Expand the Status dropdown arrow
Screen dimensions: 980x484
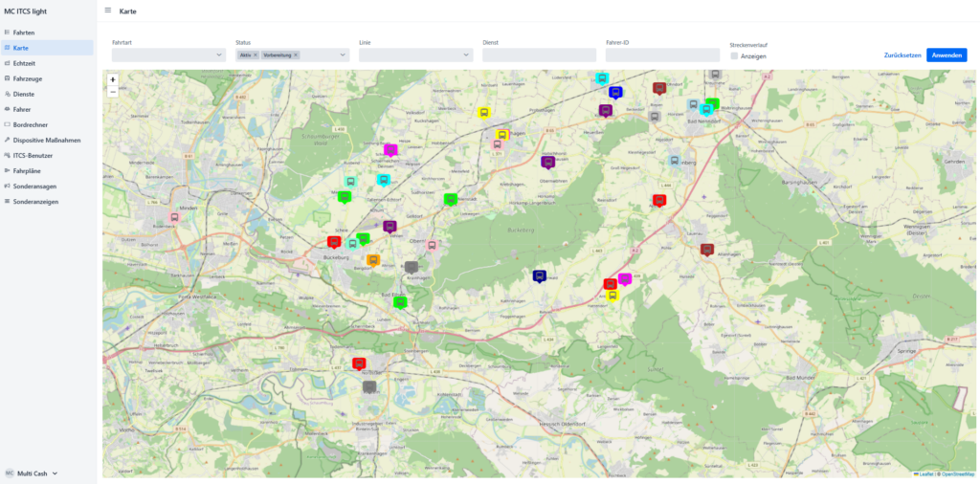[x=343, y=55]
